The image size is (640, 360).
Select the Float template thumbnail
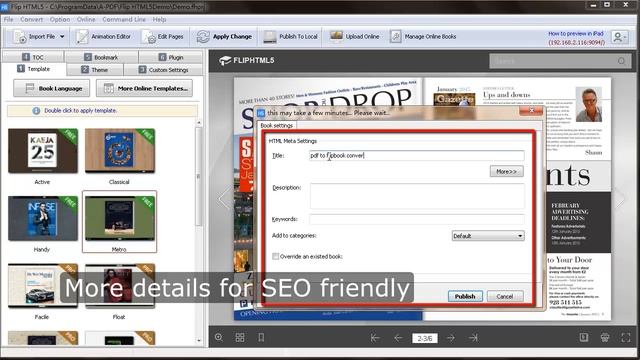coord(120,286)
